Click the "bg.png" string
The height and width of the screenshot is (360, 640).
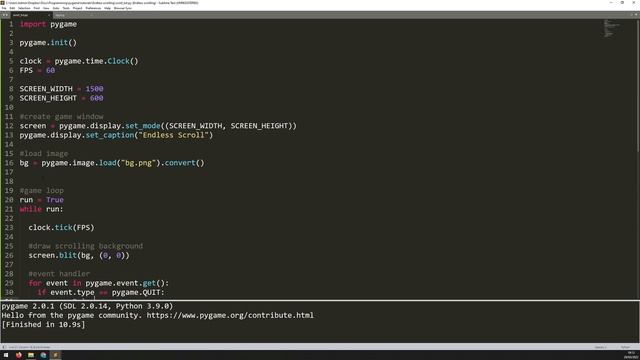click(138, 163)
